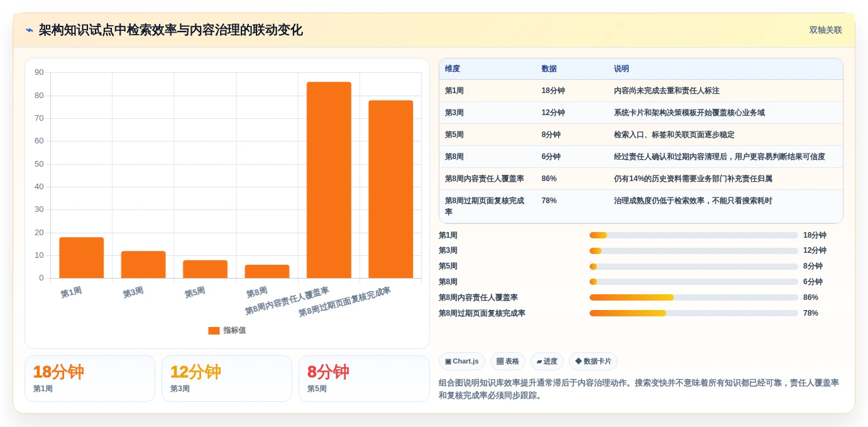Click the 第8周 6分钟 progress bar

click(694, 282)
